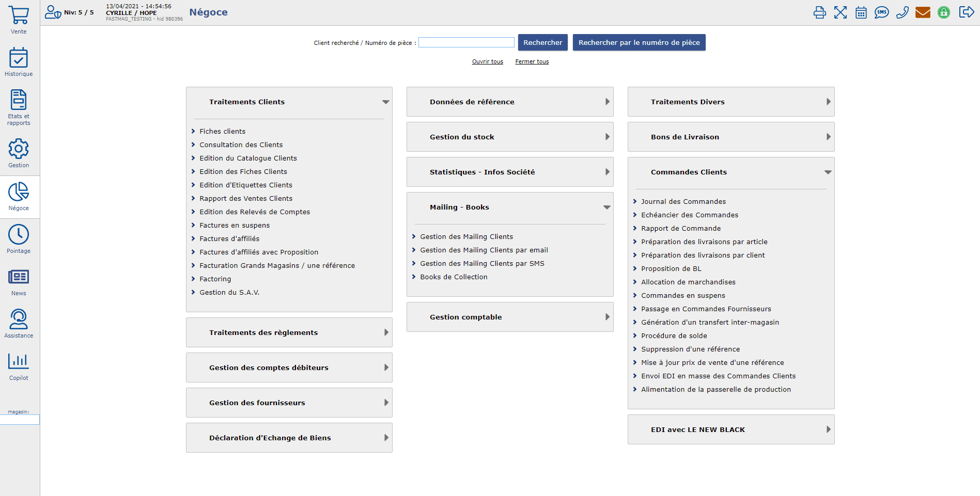Viewport: 980px width, 496px height.
Task: Click the phone icon in top toolbar
Action: [902, 12]
